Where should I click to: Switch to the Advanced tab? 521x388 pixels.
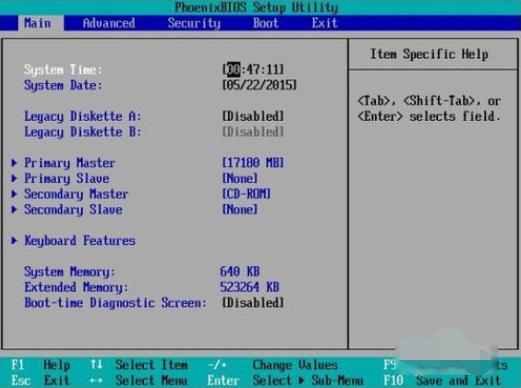pos(109,23)
